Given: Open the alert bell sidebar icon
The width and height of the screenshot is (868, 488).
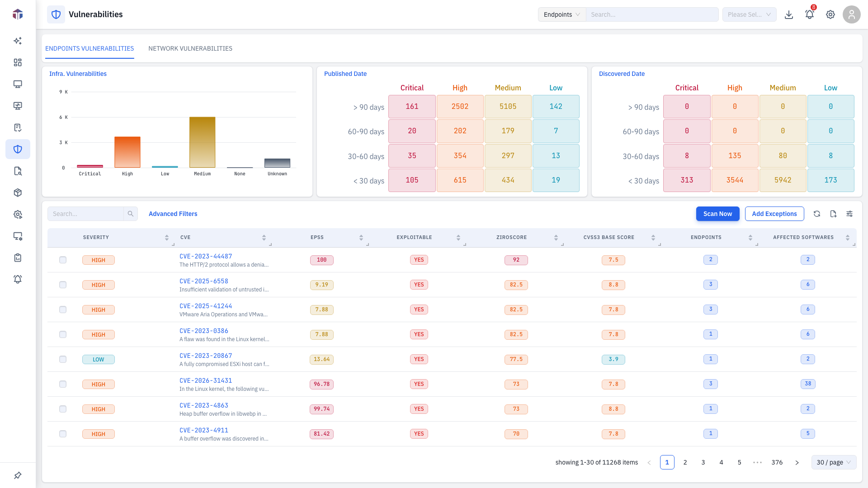Looking at the screenshot, I should [x=18, y=279].
